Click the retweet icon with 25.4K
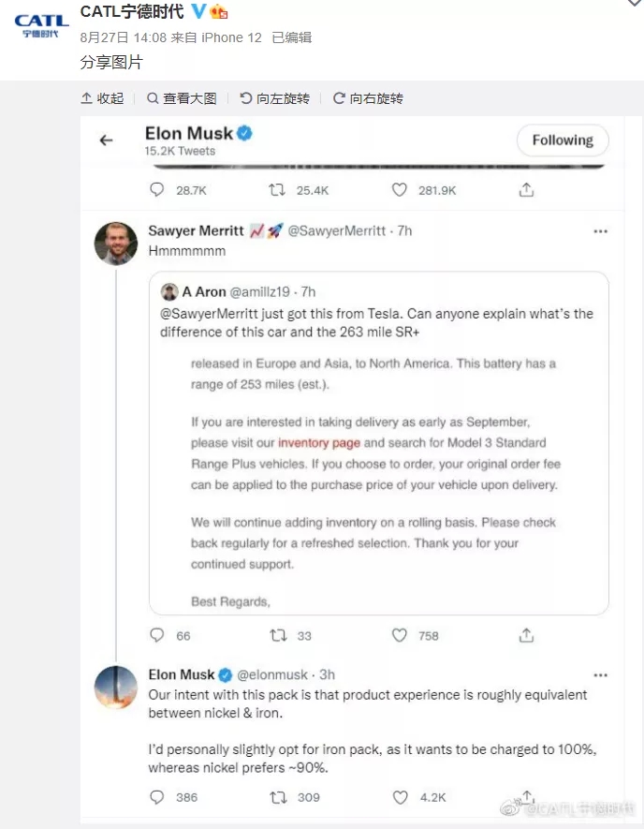644x829 pixels. (x=277, y=190)
